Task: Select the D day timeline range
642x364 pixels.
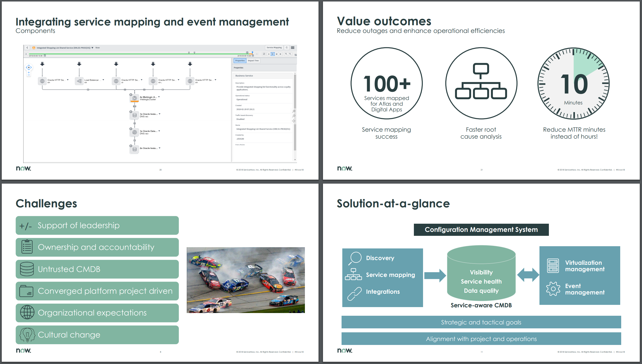Action: click(273, 54)
